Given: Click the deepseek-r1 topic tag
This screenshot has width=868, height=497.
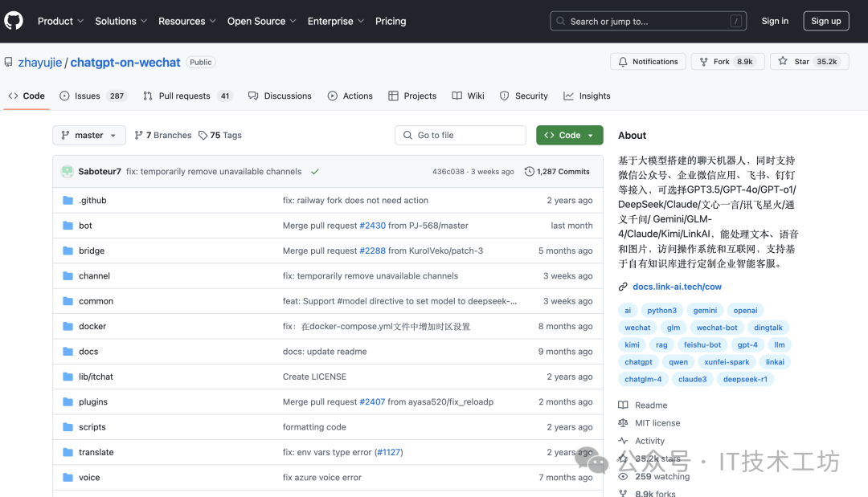Looking at the screenshot, I should tap(745, 379).
